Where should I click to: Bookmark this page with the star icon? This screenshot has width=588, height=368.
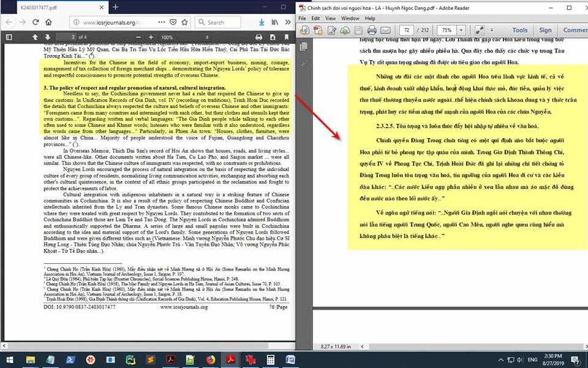tap(184, 22)
